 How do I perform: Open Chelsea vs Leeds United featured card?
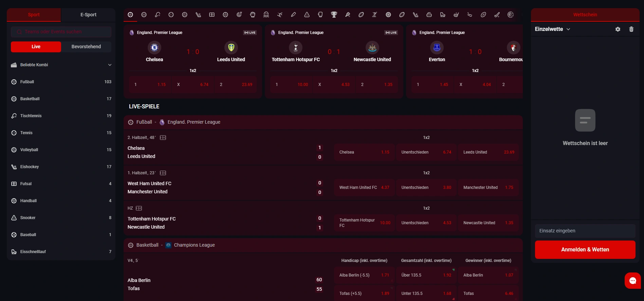(x=193, y=61)
